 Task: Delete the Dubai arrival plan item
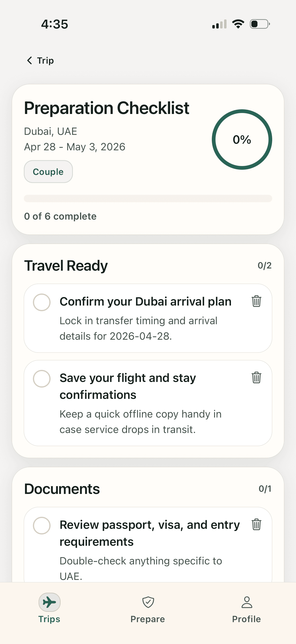tap(256, 301)
